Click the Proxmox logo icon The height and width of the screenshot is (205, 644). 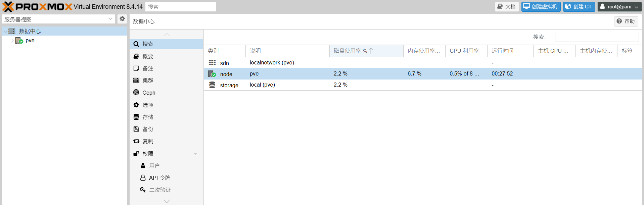coord(9,7)
